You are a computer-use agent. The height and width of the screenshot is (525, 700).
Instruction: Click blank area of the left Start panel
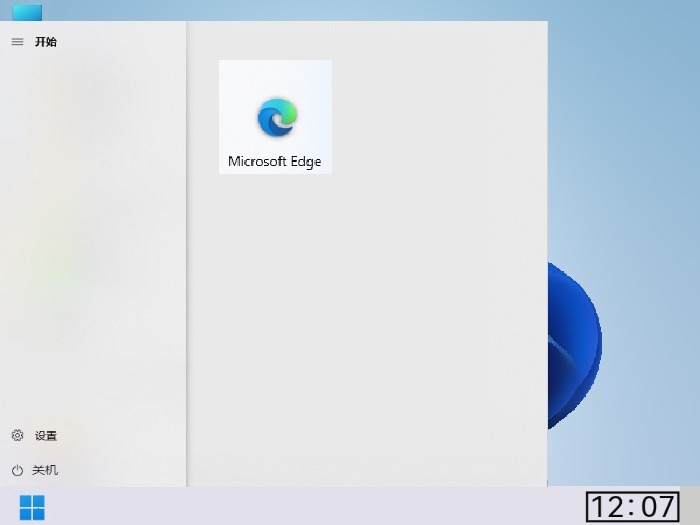(90, 250)
